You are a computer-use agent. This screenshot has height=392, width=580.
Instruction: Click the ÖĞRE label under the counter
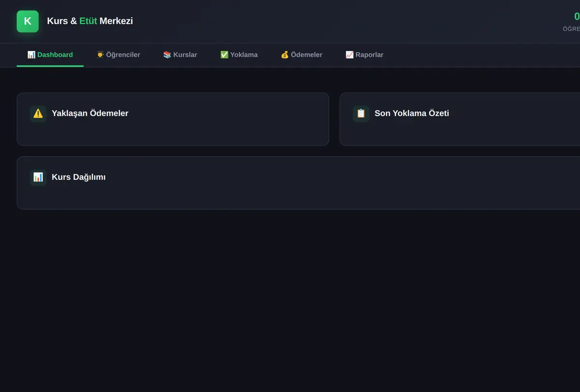pos(571,29)
